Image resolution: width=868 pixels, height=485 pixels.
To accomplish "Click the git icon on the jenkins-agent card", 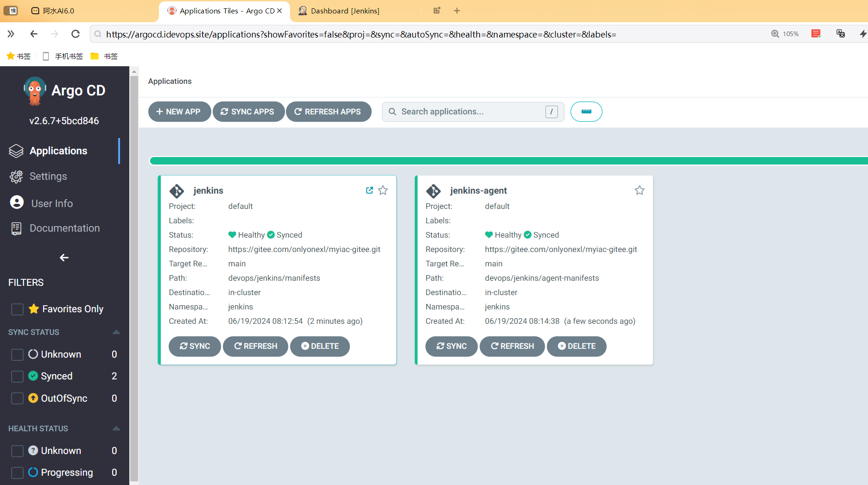I will (433, 191).
